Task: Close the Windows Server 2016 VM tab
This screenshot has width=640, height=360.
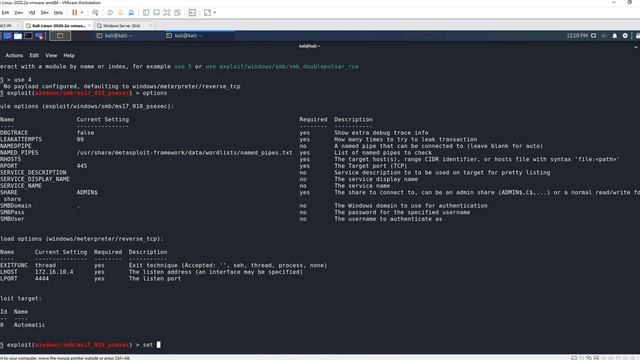Action: point(151,25)
